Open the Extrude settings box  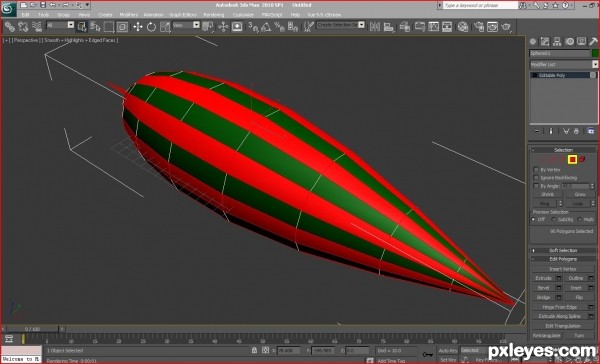[x=559, y=278]
